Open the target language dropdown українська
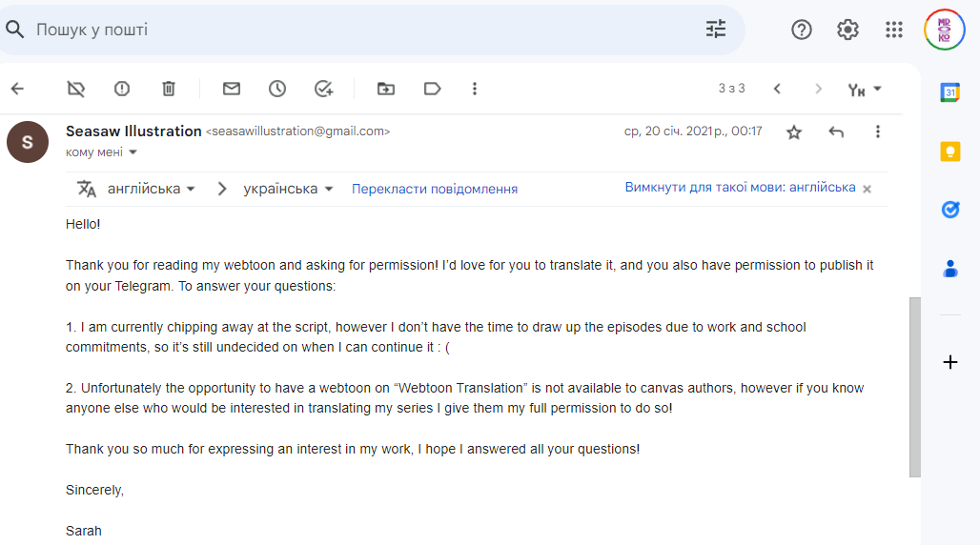The image size is (980, 545). pos(288,189)
